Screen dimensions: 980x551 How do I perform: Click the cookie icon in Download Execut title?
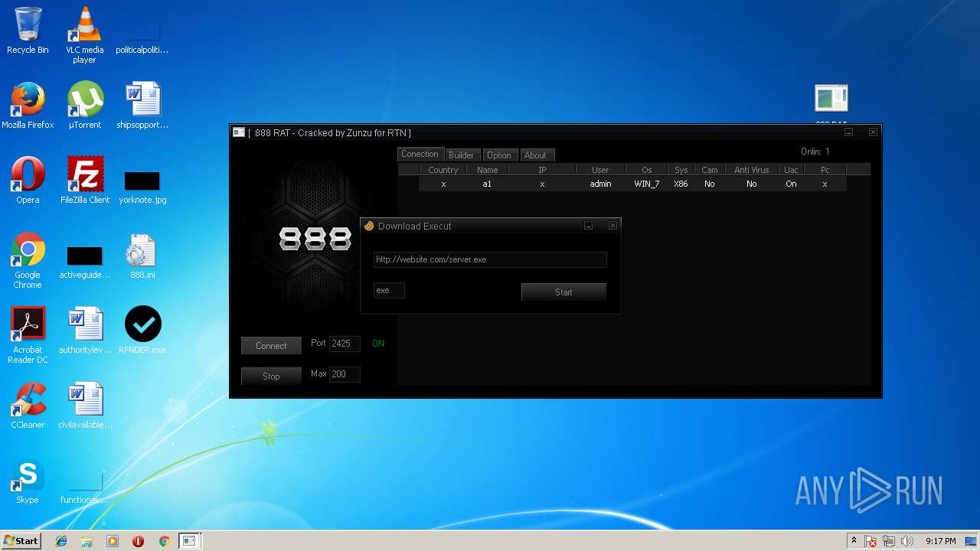[369, 226]
